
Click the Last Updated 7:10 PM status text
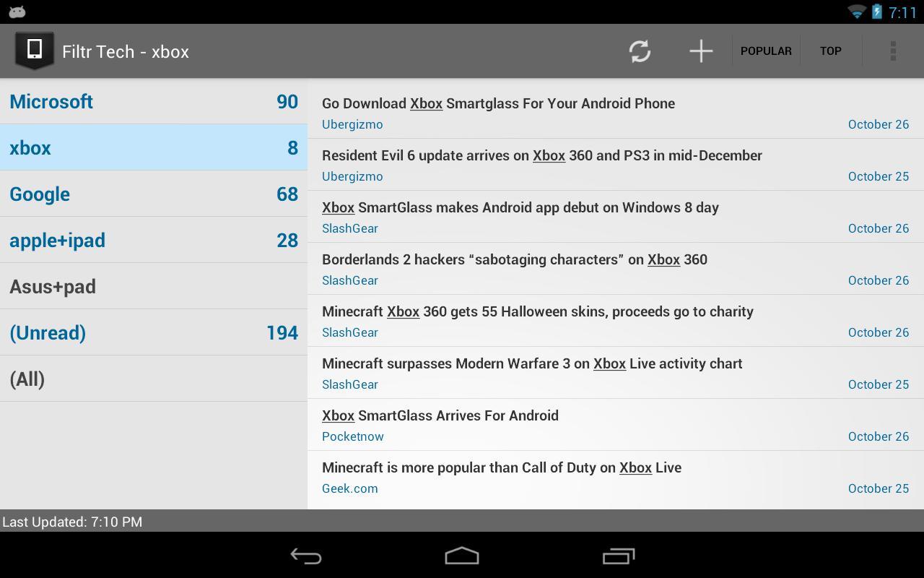[x=72, y=522]
